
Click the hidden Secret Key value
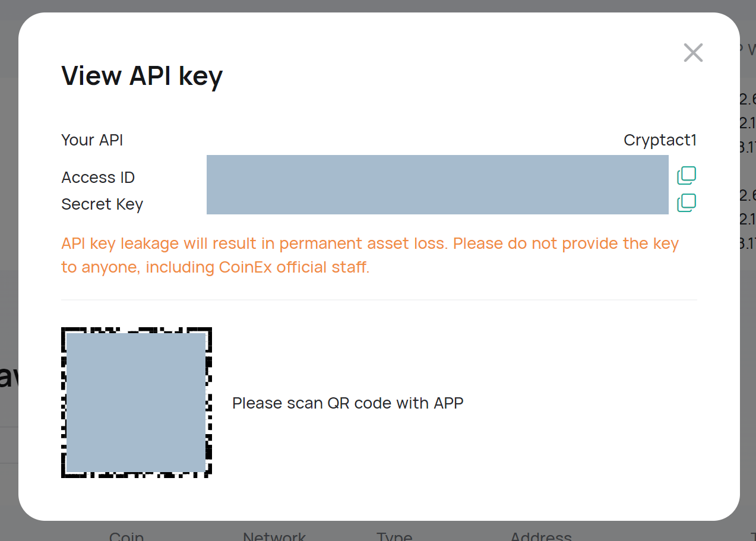[x=437, y=201]
